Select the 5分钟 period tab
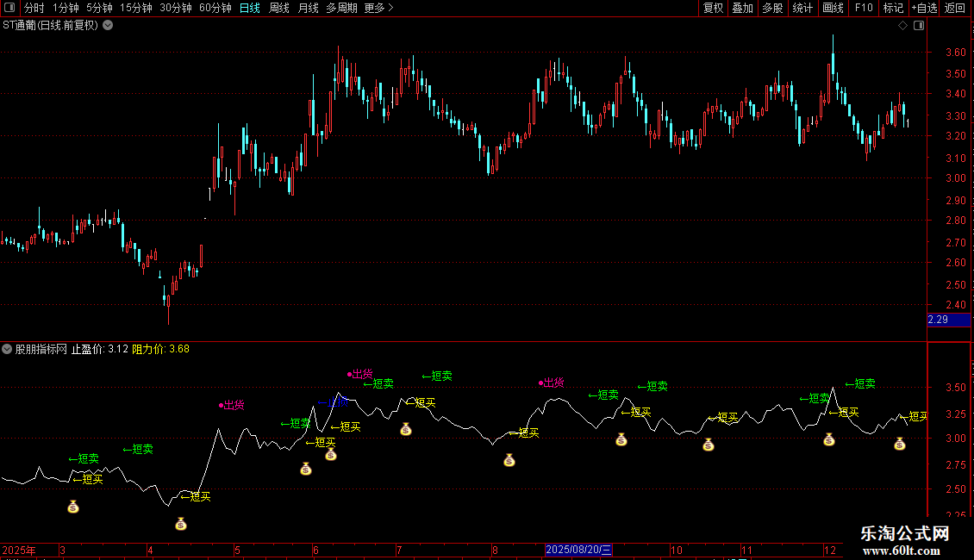Screen dimensions: 974x560 coord(99,8)
